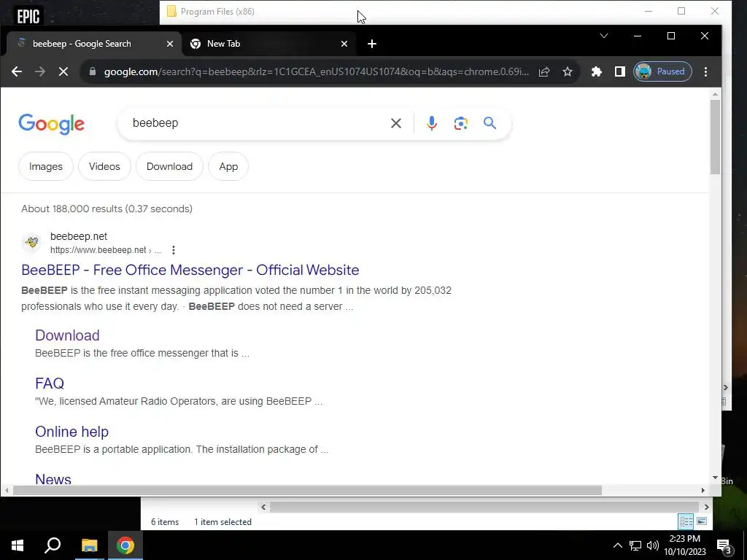Open the result's three-dot options
This screenshot has height=560, width=747.
pos(174,250)
